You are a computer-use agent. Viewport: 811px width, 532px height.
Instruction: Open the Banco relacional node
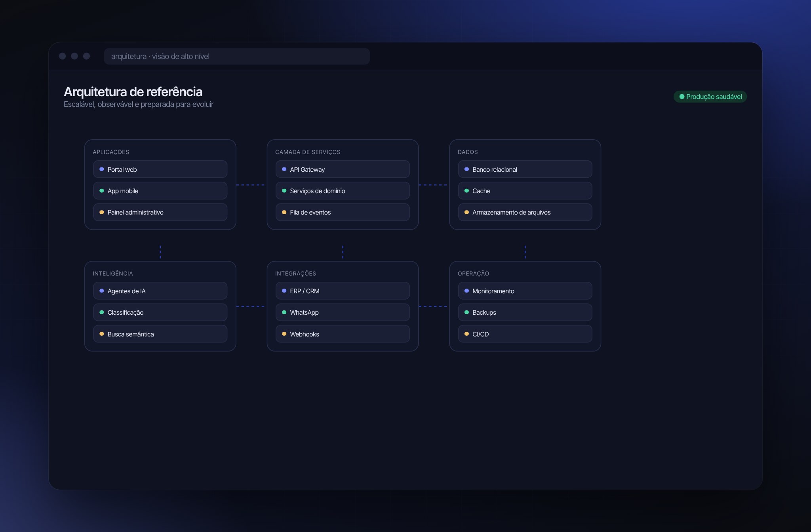(x=525, y=169)
